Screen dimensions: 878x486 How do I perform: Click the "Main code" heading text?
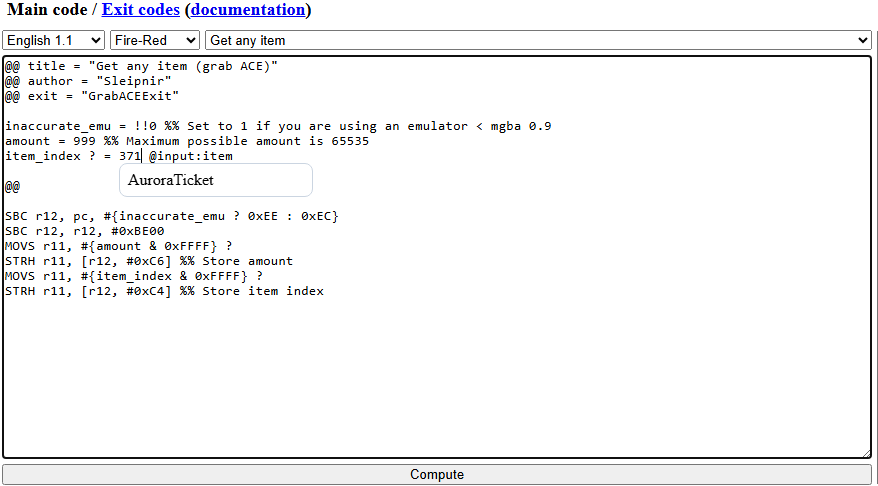[48, 10]
